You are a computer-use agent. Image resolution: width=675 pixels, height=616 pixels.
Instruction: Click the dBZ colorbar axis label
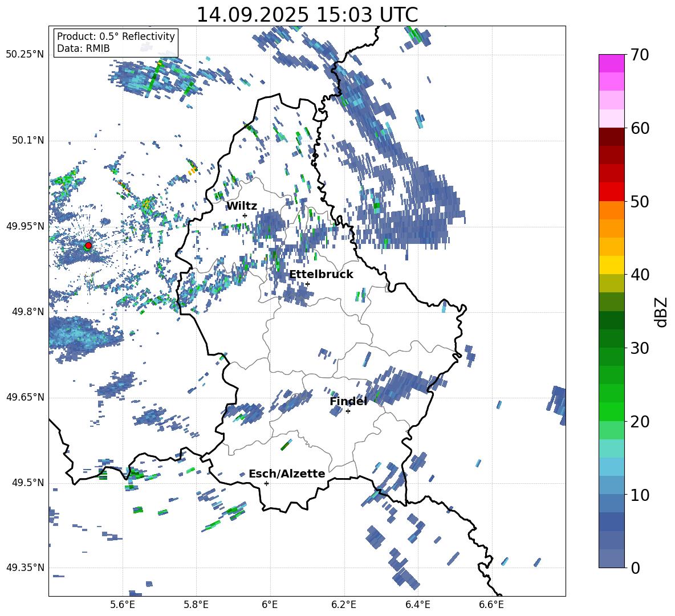[x=662, y=312]
